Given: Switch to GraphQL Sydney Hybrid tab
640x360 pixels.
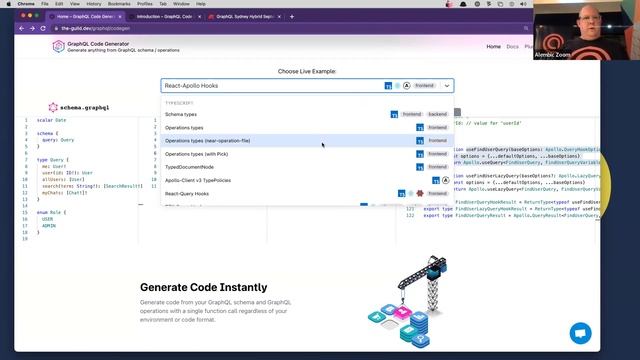Looking at the screenshot, I should pyautogui.click(x=244, y=17).
